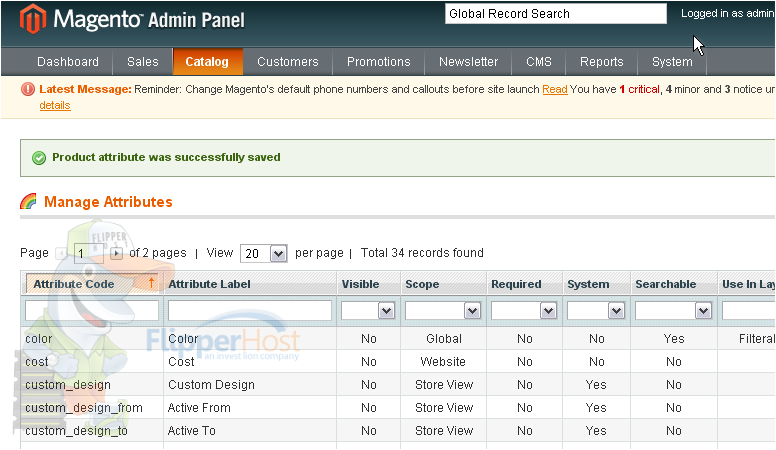Click 'Total 34 records found' text
Viewport: 776px width, 450px height.
[422, 253]
